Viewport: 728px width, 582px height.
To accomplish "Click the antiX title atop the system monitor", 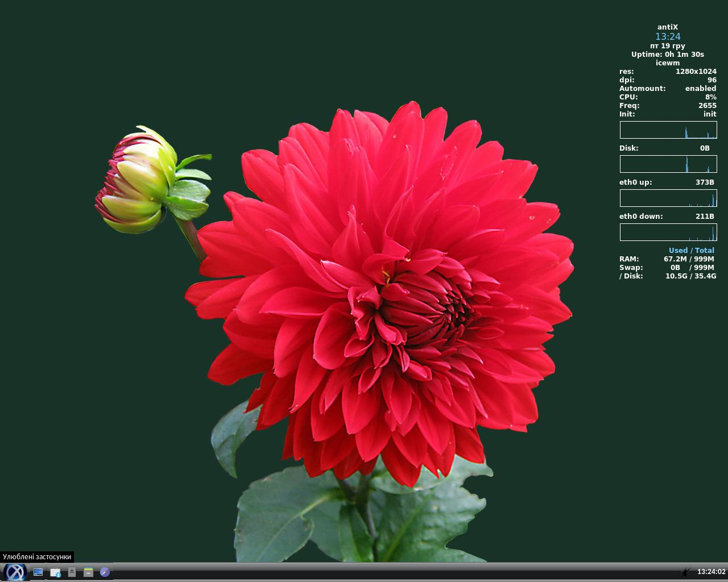I will [x=668, y=27].
